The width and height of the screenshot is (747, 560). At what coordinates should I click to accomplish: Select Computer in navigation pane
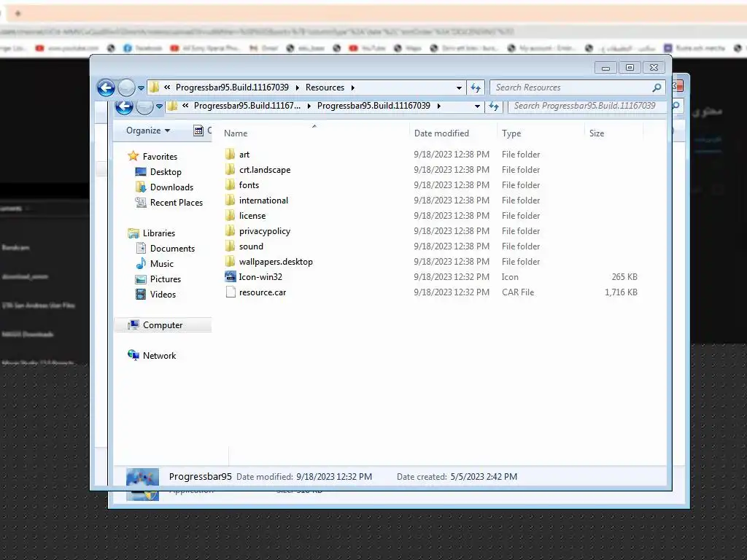(163, 325)
